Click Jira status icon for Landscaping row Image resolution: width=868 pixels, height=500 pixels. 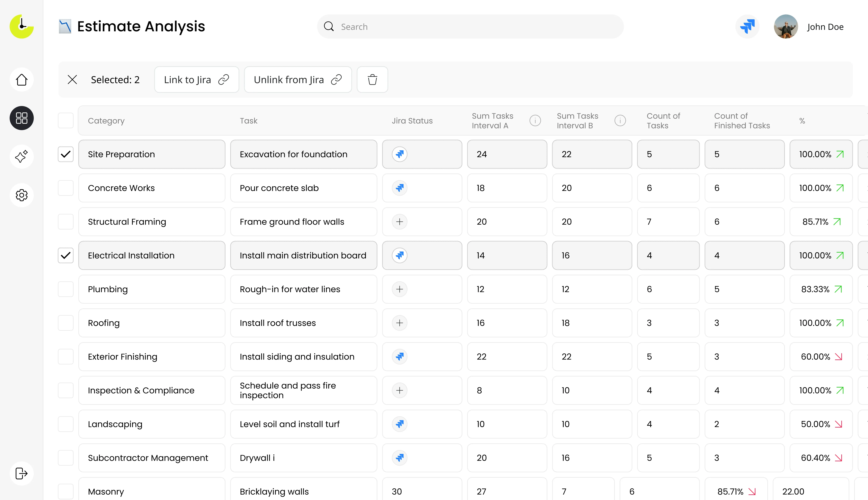tap(399, 424)
